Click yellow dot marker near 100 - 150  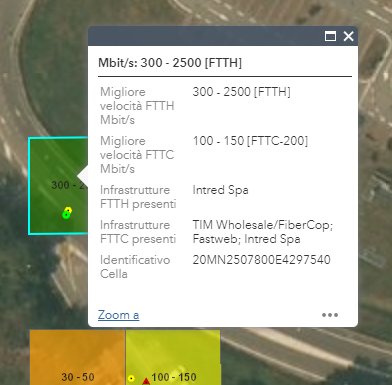tap(131, 378)
